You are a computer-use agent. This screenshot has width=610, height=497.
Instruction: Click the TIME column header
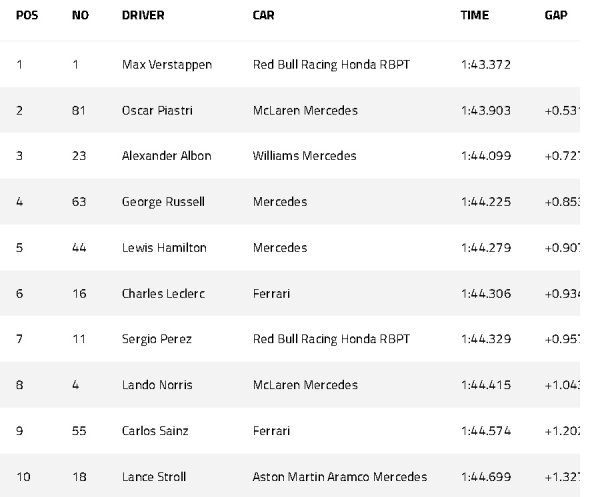(475, 15)
